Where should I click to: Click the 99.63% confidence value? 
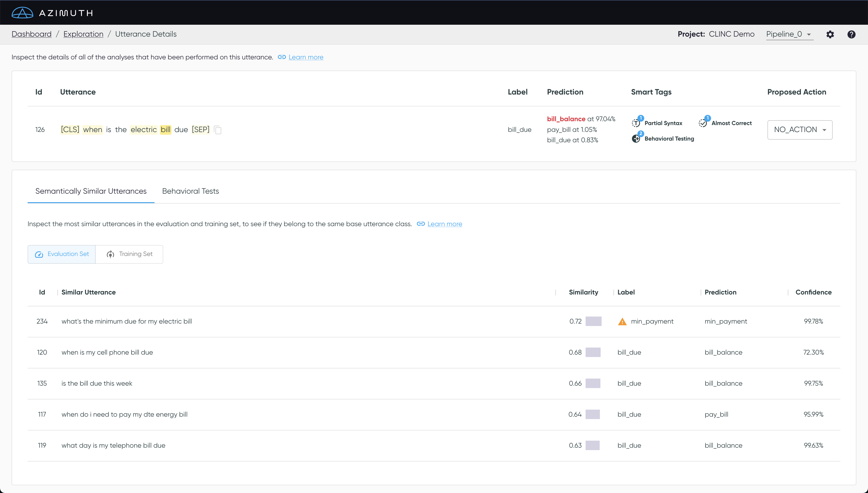point(813,445)
